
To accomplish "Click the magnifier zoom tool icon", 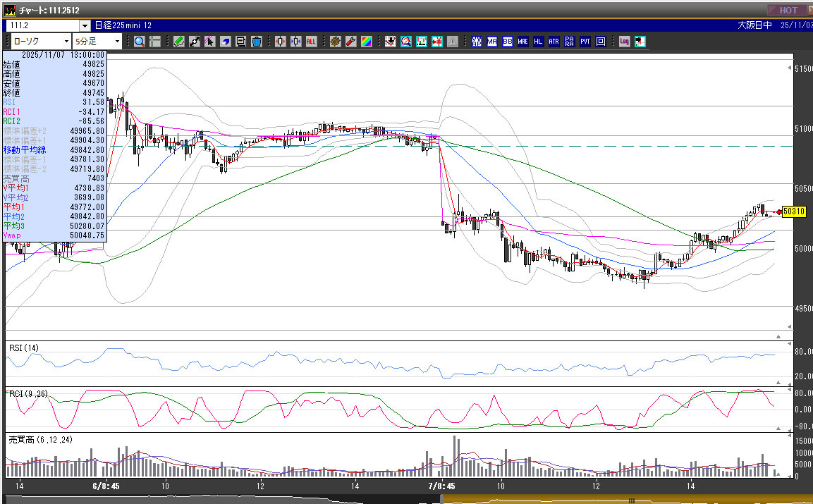I will pos(140,42).
